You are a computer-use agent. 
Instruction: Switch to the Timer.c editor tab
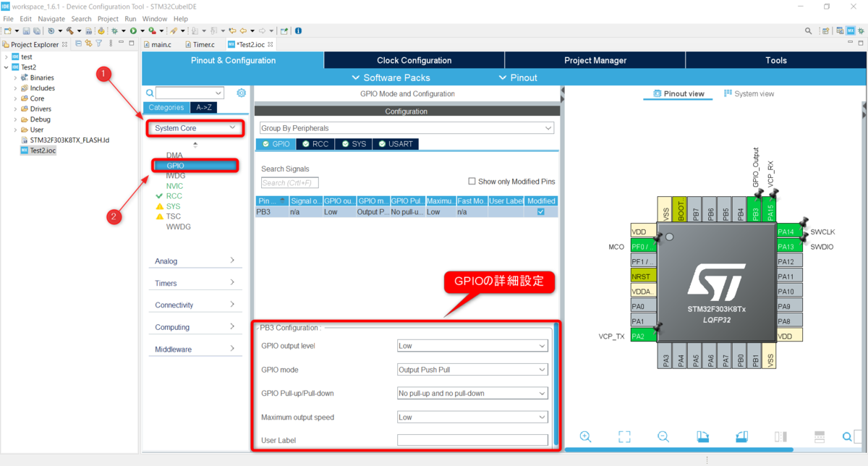[x=198, y=44]
